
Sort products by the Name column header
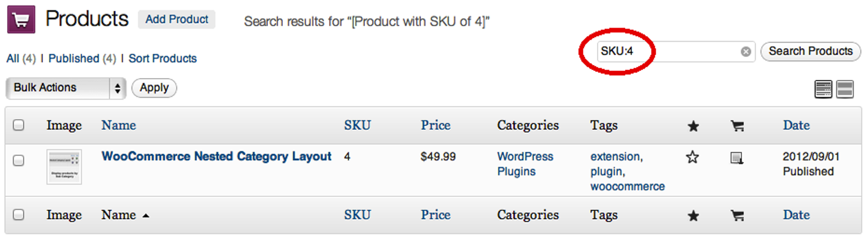(119, 125)
